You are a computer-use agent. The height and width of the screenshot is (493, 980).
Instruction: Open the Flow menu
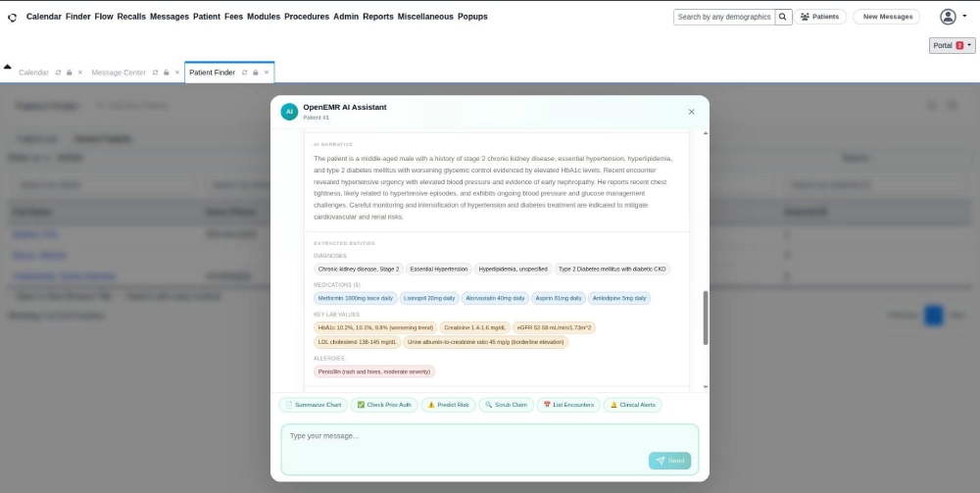(104, 17)
